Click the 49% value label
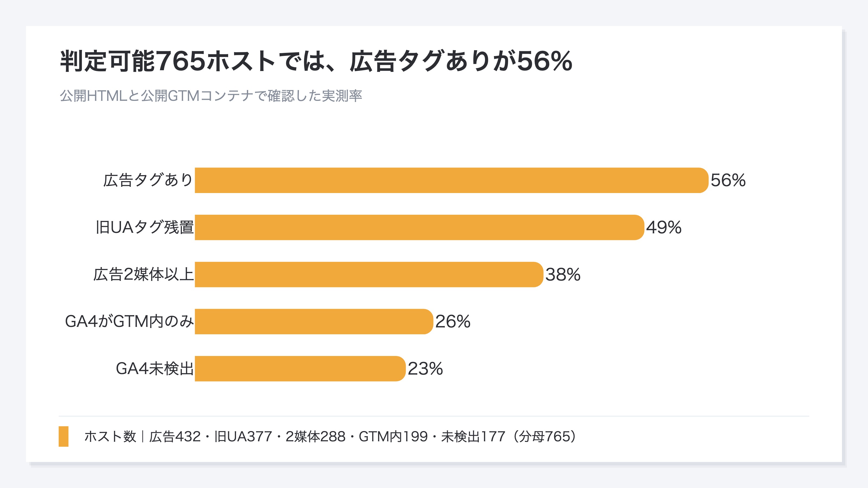Screen dimensions: 868x488 (x=664, y=227)
